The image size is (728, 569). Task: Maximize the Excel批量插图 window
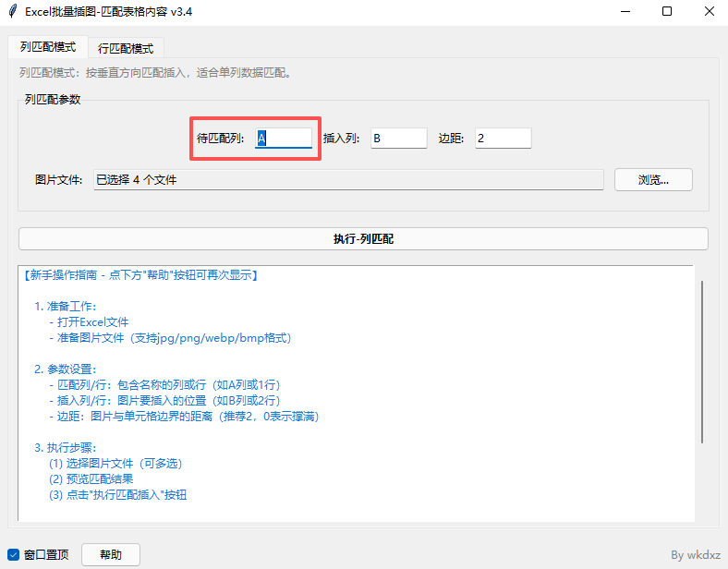coord(667,11)
